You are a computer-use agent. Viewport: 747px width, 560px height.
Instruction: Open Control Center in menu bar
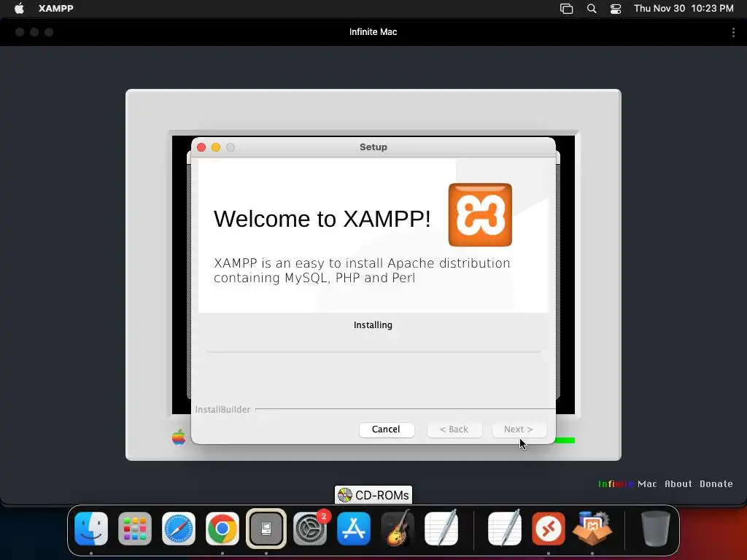tap(616, 8)
